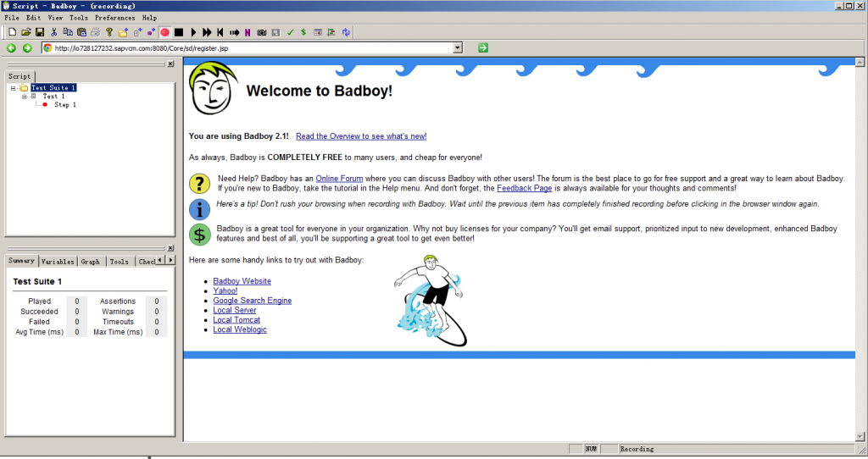The height and width of the screenshot is (459, 868).
Task: Click the Print toolbar icon
Action: tap(95, 32)
